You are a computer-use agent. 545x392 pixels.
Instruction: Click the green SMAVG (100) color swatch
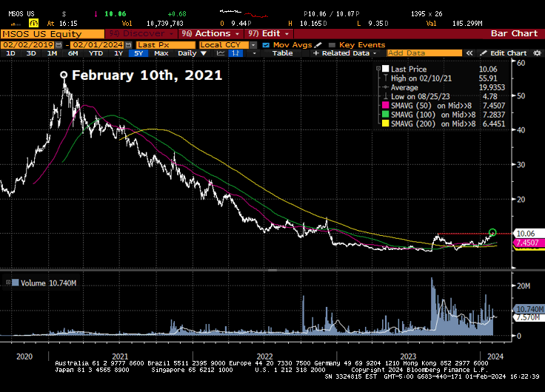[386, 115]
